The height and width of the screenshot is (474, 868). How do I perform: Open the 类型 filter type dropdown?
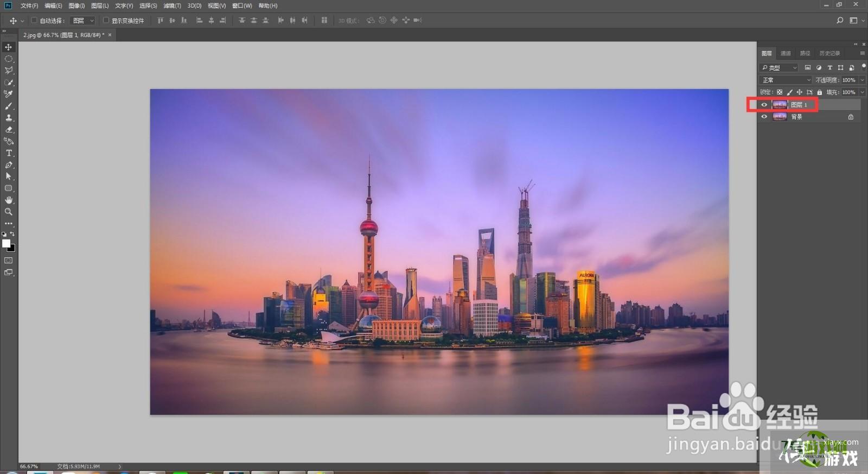tap(780, 68)
